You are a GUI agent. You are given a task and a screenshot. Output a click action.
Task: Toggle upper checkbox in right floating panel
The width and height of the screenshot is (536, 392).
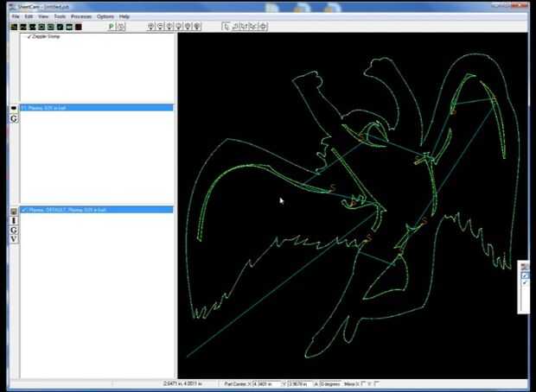pyautogui.click(x=525, y=275)
